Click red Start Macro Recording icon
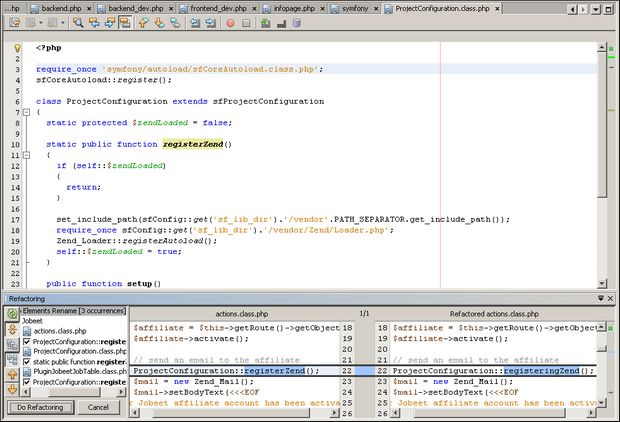 click(230, 23)
